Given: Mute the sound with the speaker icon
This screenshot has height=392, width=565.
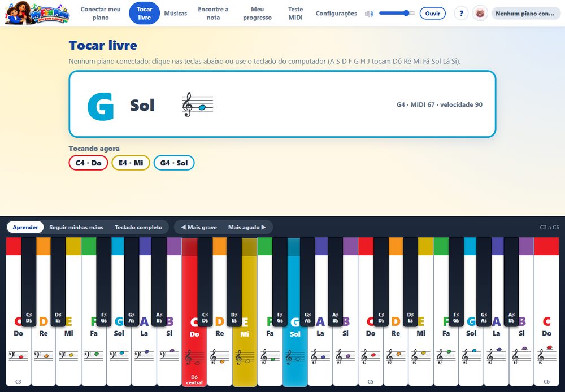Looking at the screenshot, I should 368,14.
